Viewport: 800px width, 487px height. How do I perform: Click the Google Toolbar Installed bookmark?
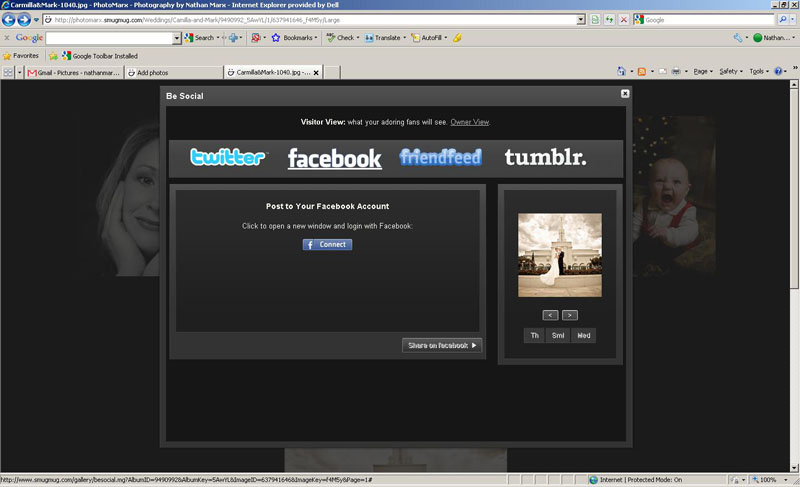point(100,56)
